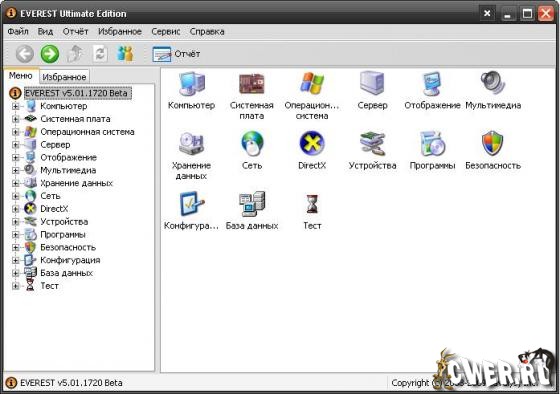The width and height of the screenshot is (560, 394).
Task: Open the Конфигурация icon in panel
Action: (x=192, y=204)
